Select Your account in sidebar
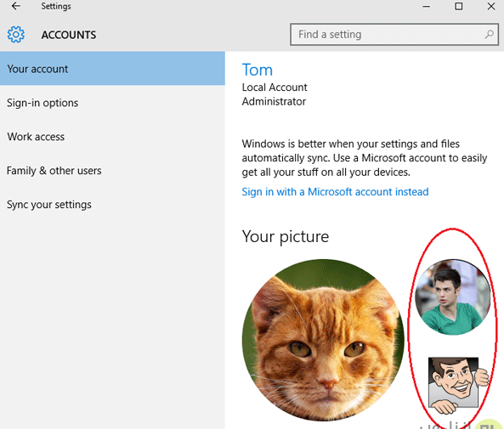The height and width of the screenshot is (429, 504). (x=112, y=69)
